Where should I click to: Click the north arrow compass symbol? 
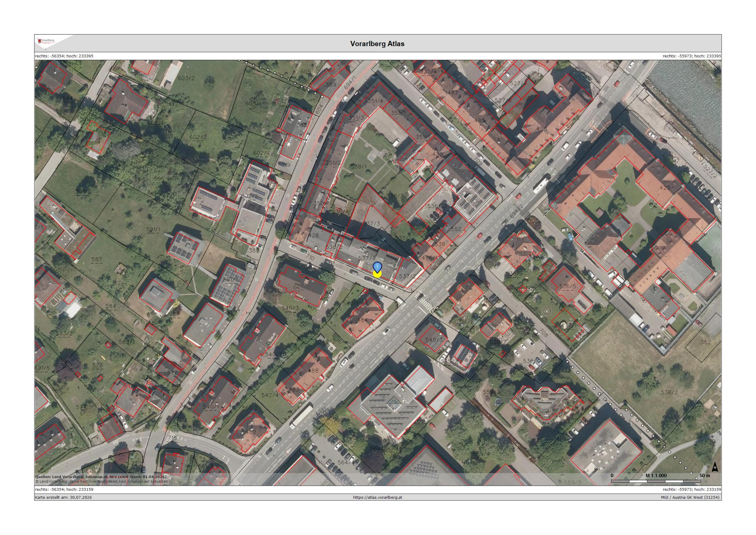point(715,467)
